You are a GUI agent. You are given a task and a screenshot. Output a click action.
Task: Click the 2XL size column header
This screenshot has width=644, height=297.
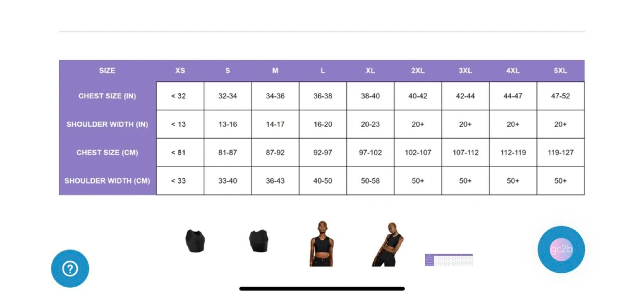click(418, 71)
